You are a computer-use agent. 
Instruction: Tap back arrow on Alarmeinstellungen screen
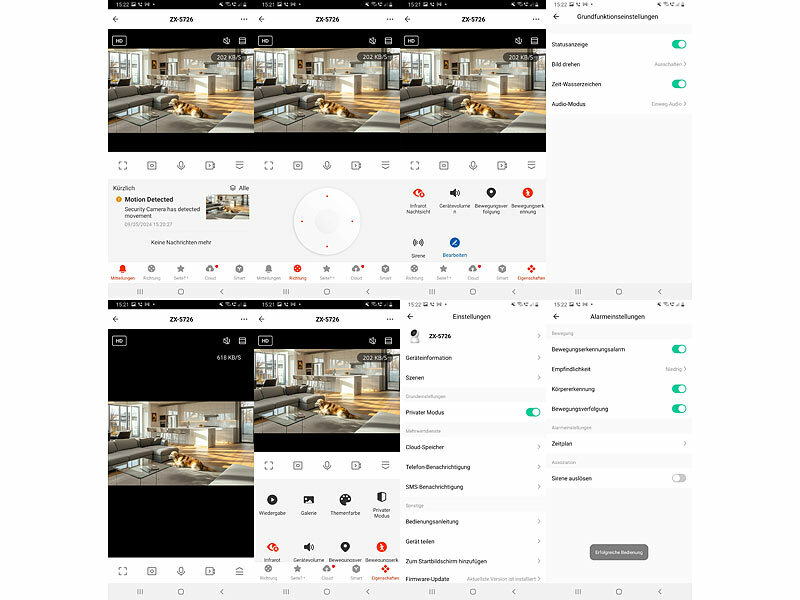coord(557,316)
